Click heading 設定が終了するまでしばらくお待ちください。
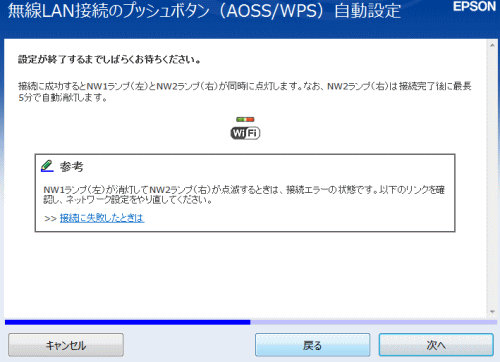The width and height of the screenshot is (500, 362). (x=109, y=60)
